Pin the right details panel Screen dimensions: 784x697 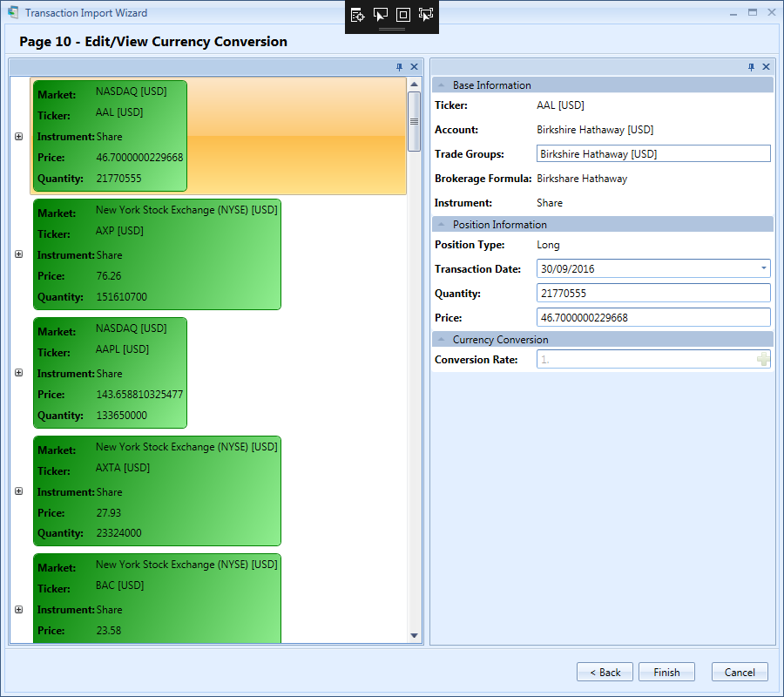(751, 67)
